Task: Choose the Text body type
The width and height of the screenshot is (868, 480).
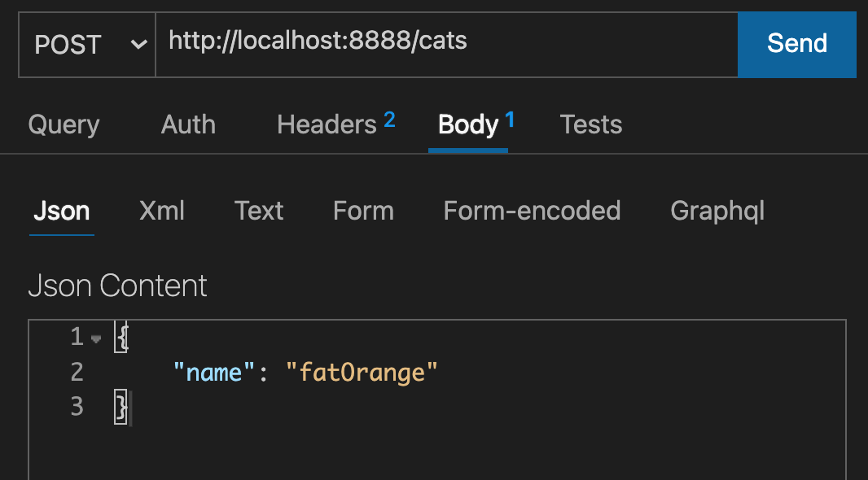Action: 258,212
